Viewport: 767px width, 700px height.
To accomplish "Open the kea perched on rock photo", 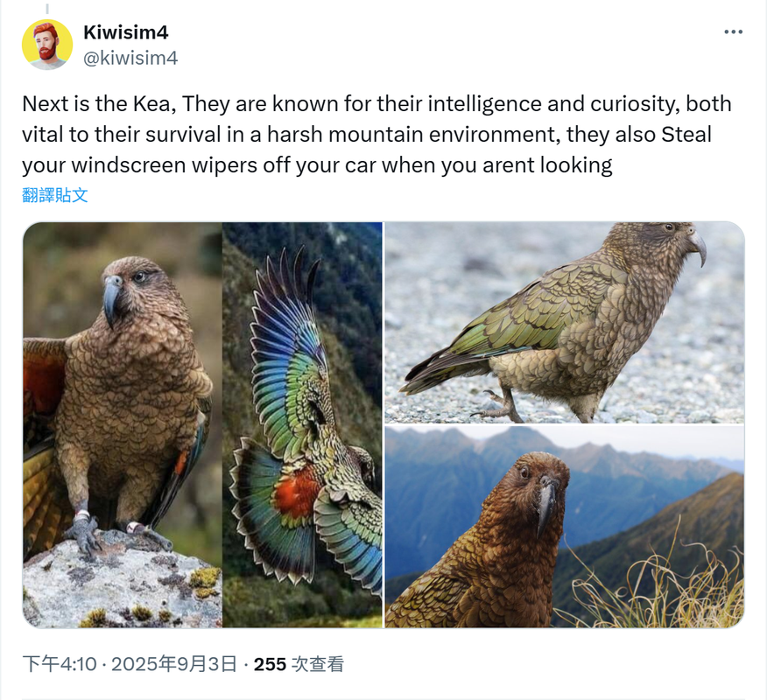I will coord(123,424).
